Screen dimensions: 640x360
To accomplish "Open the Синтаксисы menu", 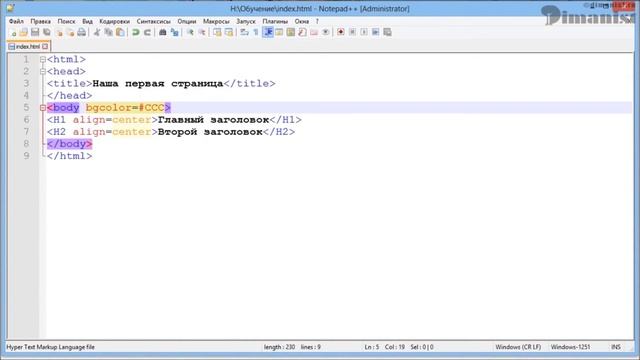I will pyautogui.click(x=153, y=21).
